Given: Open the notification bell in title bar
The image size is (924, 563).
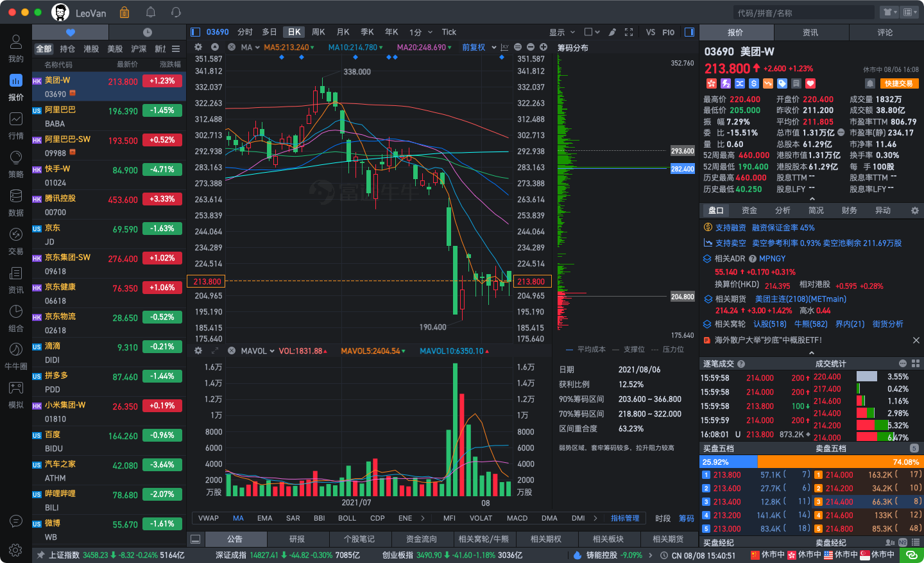Looking at the screenshot, I should (151, 12).
